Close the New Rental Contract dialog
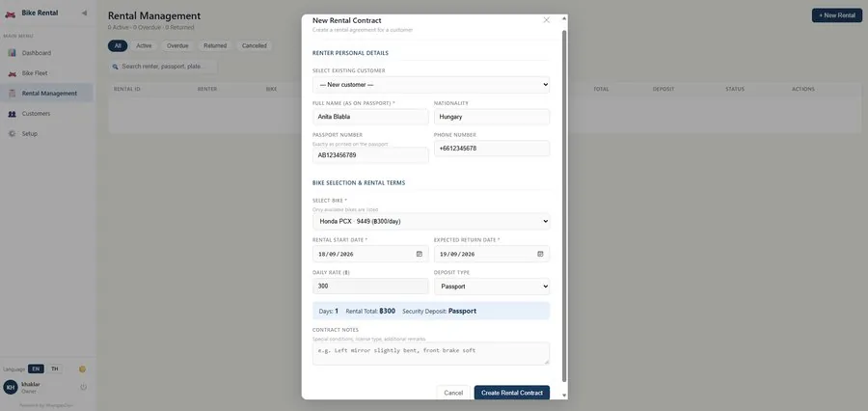Screen dimensions: 868x411 547,20
